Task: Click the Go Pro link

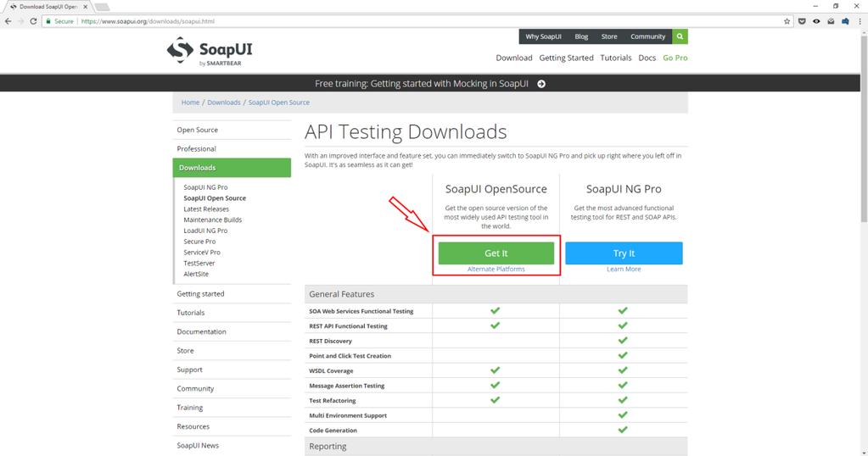Action: tap(675, 58)
